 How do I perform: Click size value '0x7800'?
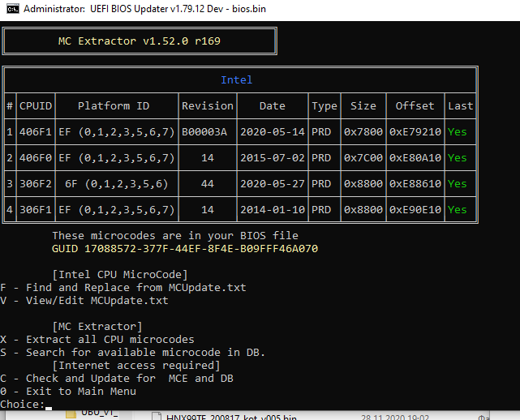(x=363, y=132)
